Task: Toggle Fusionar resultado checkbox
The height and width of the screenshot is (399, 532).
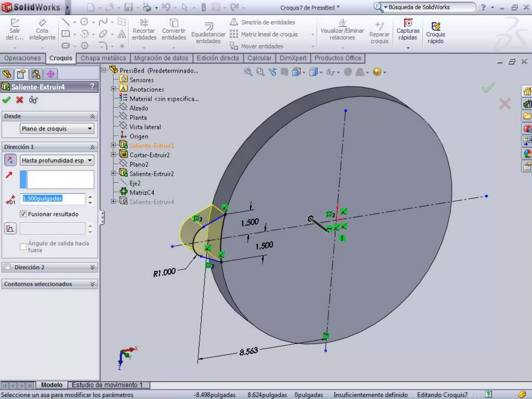Action: click(23, 214)
